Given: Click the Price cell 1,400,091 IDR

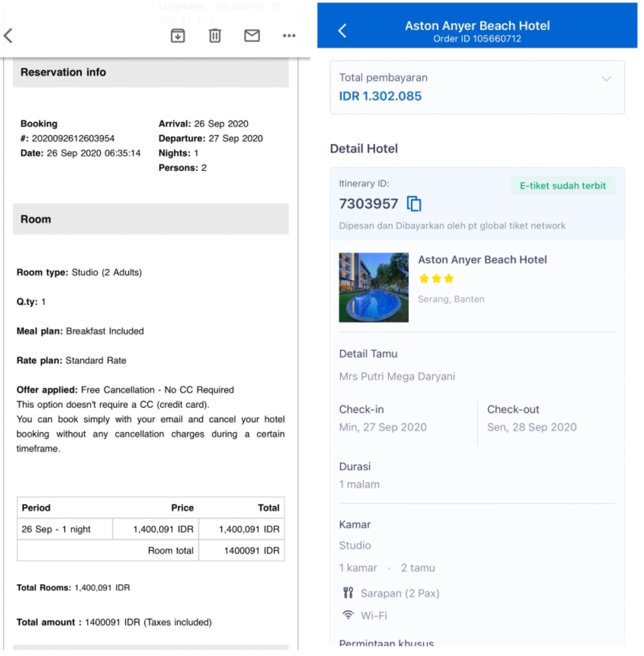Looking at the screenshot, I should click(156, 529).
